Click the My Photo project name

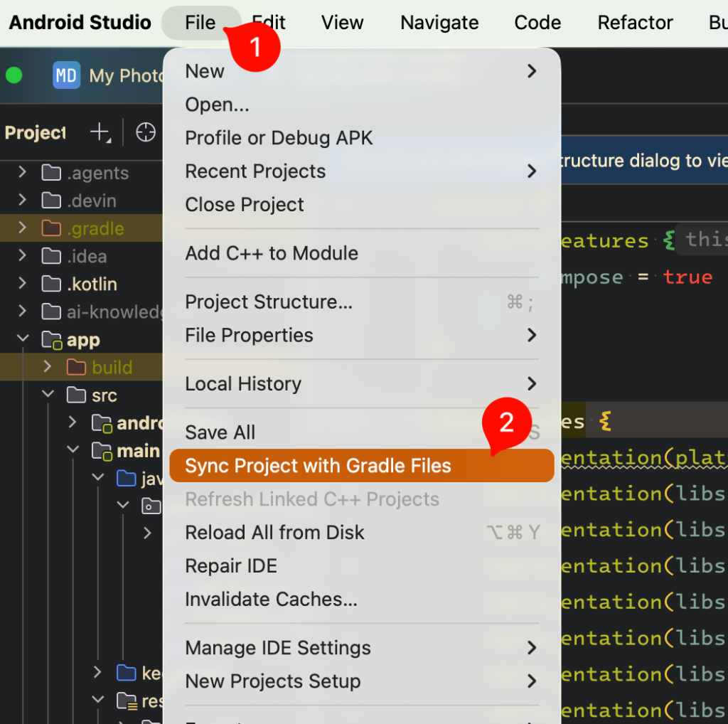[x=126, y=75]
